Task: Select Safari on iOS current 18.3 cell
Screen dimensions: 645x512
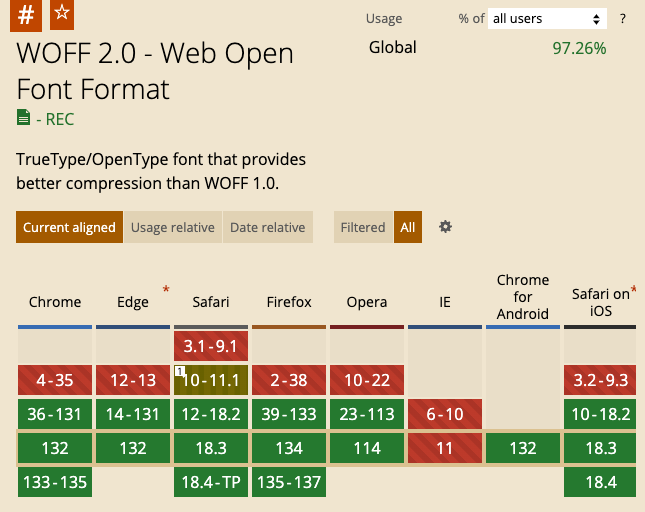Action: coord(600,448)
